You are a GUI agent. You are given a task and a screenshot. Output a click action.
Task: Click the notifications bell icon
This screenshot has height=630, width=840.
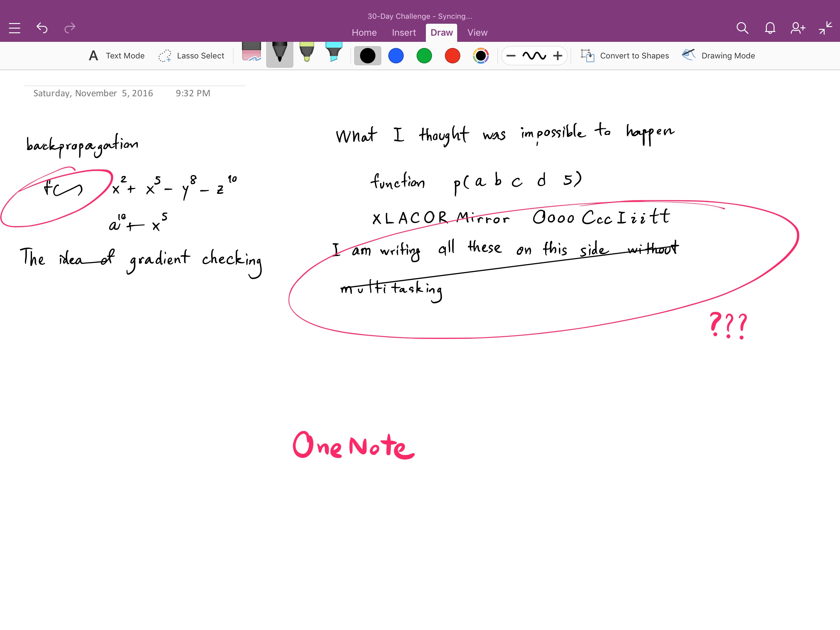point(769,27)
